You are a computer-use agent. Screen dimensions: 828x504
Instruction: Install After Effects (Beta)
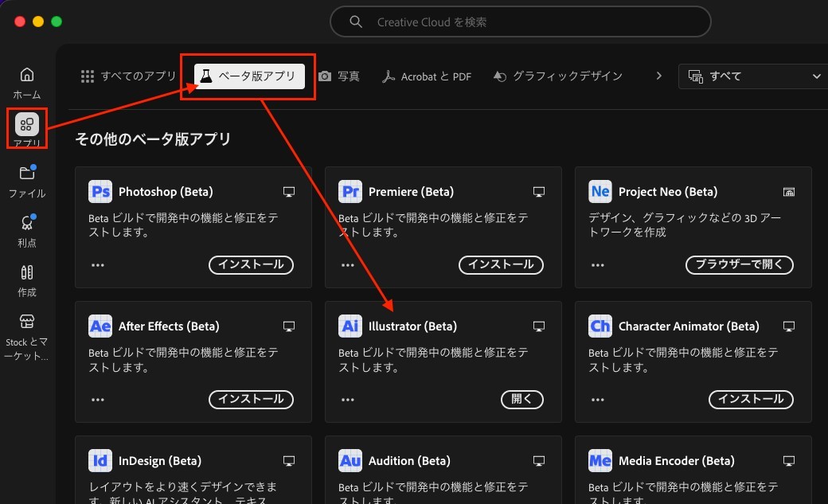[252, 400]
